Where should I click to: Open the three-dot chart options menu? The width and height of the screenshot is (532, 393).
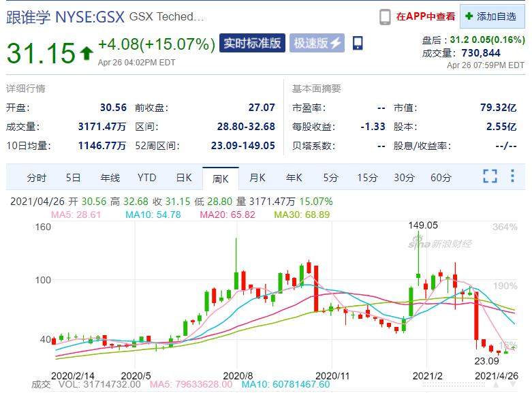[x=512, y=176]
